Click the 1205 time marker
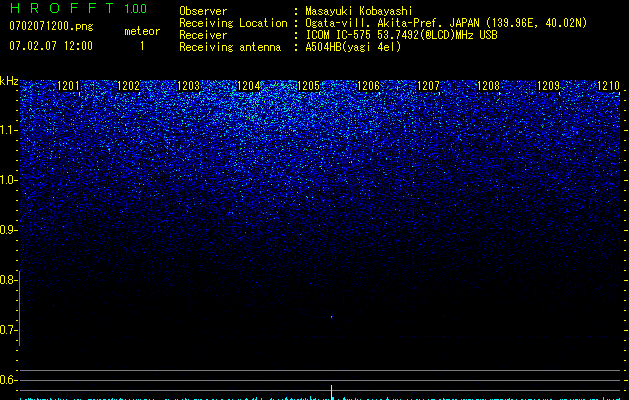This screenshot has height=400, width=629. [308, 86]
